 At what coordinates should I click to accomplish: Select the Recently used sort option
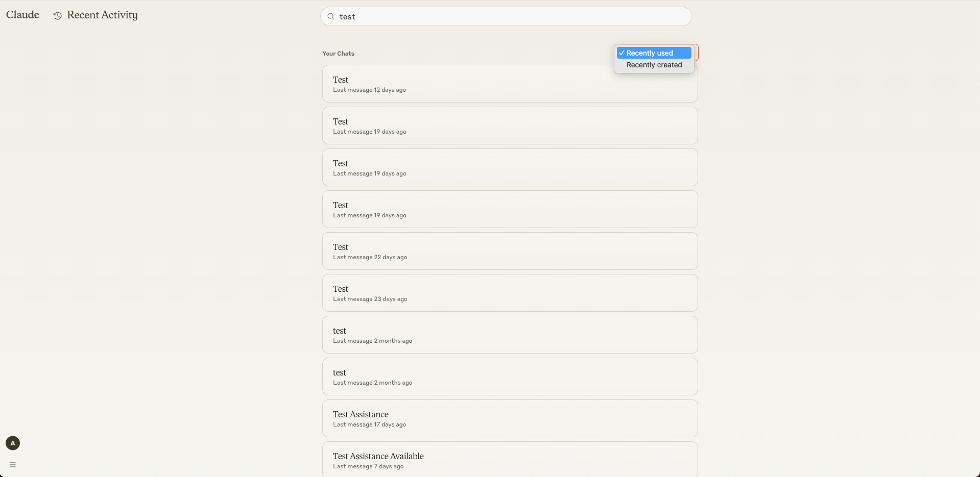pos(653,53)
